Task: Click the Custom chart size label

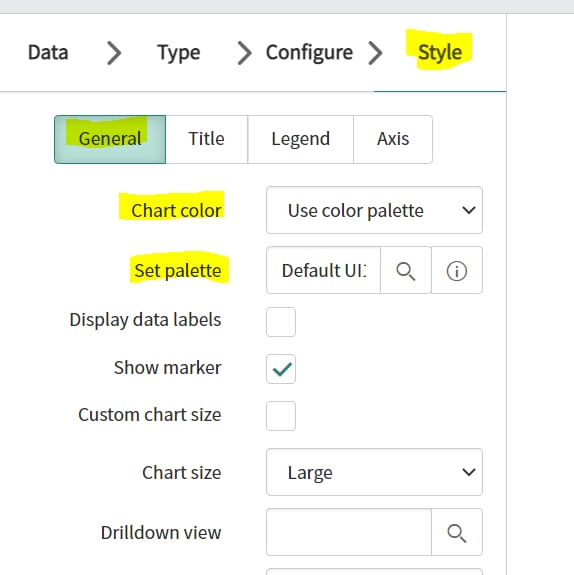Action: 150,415
